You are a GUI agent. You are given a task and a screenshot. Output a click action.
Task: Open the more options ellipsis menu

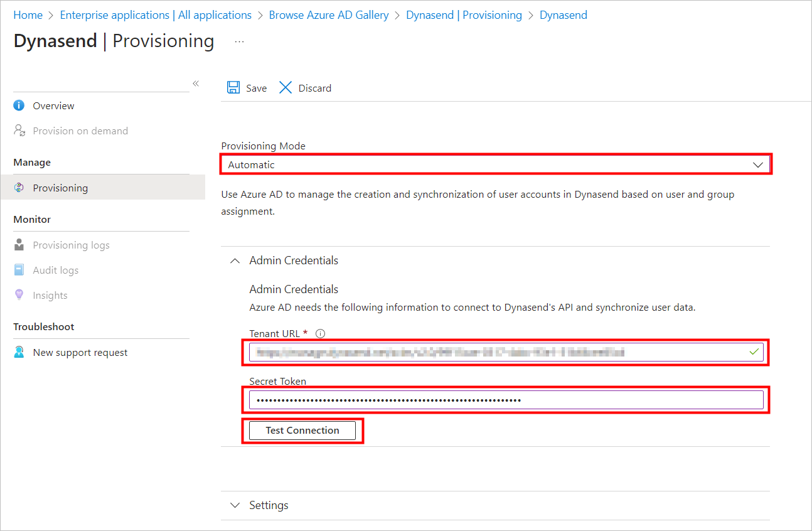pos(238,40)
